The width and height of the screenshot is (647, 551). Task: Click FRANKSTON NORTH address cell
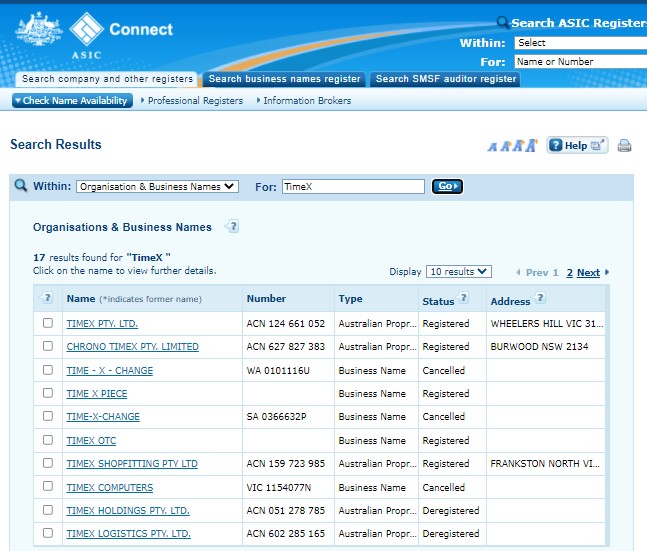point(545,464)
